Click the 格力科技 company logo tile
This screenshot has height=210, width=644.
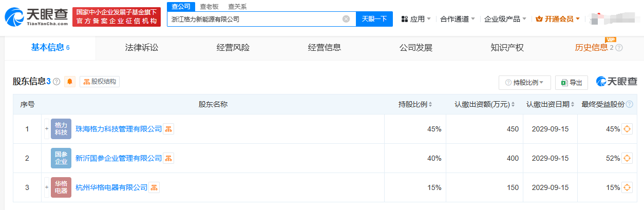[x=61, y=129]
